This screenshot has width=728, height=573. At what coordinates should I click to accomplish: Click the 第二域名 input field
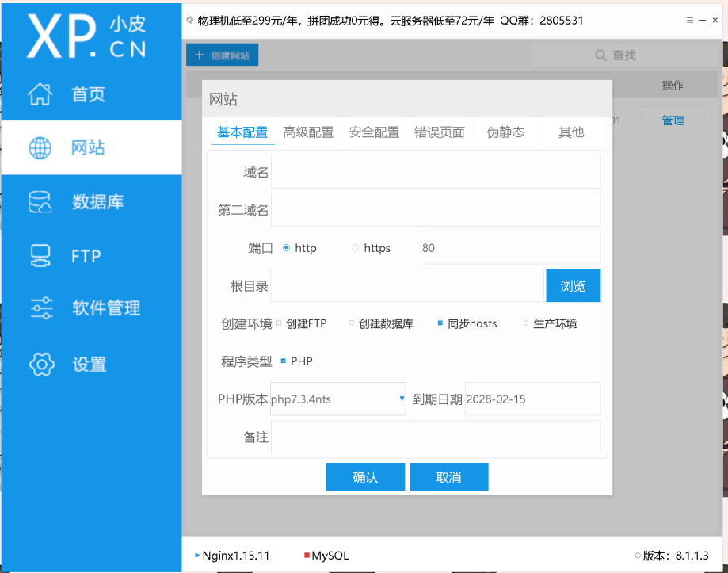[x=436, y=210]
